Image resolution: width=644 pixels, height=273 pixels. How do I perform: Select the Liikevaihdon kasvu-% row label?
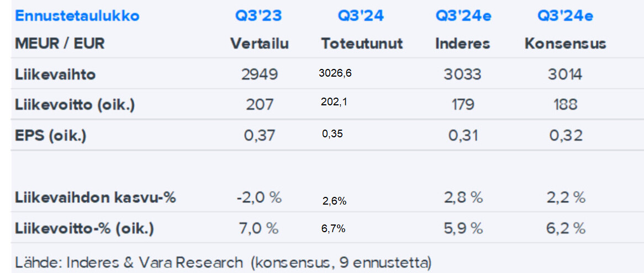96,197
